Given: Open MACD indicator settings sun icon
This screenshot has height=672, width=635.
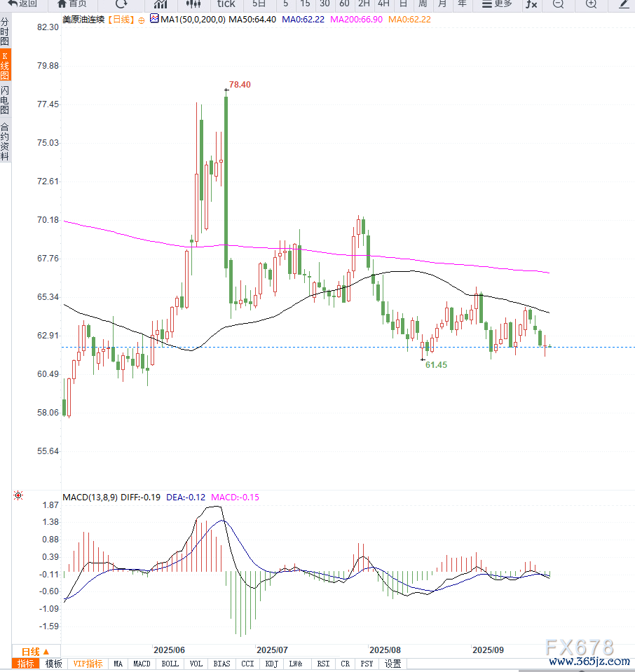Looking at the screenshot, I should [18, 496].
